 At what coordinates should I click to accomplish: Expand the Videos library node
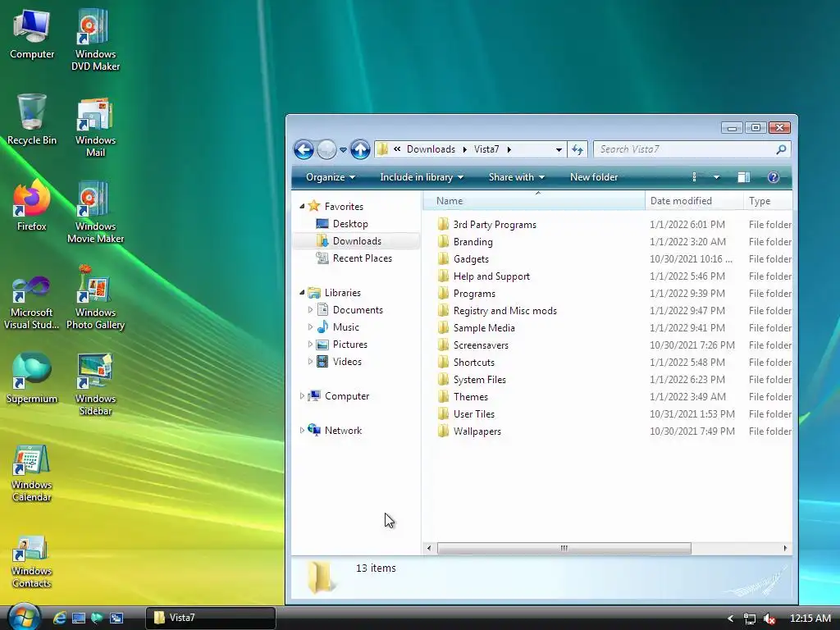tap(310, 362)
